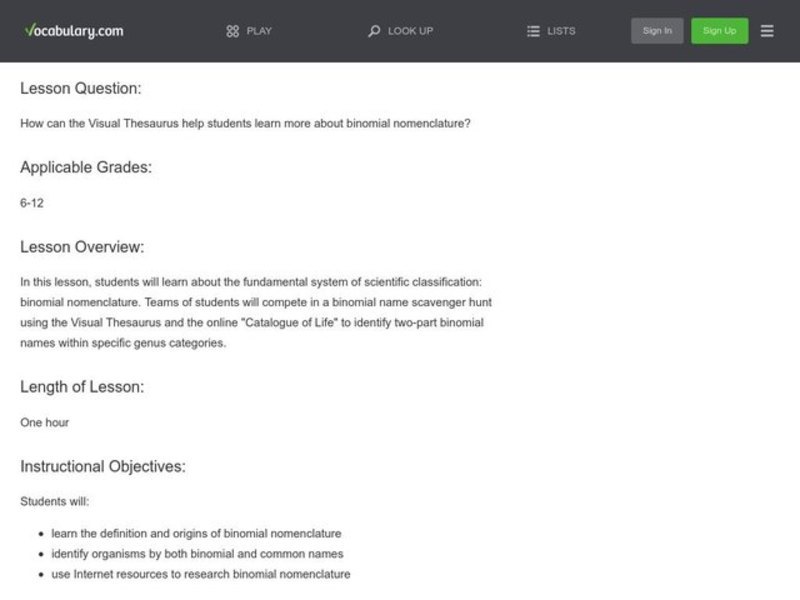Screen dimensions: 800x600
Task: Click the bullet about identifying organisms by binomial names
Action: [198, 553]
